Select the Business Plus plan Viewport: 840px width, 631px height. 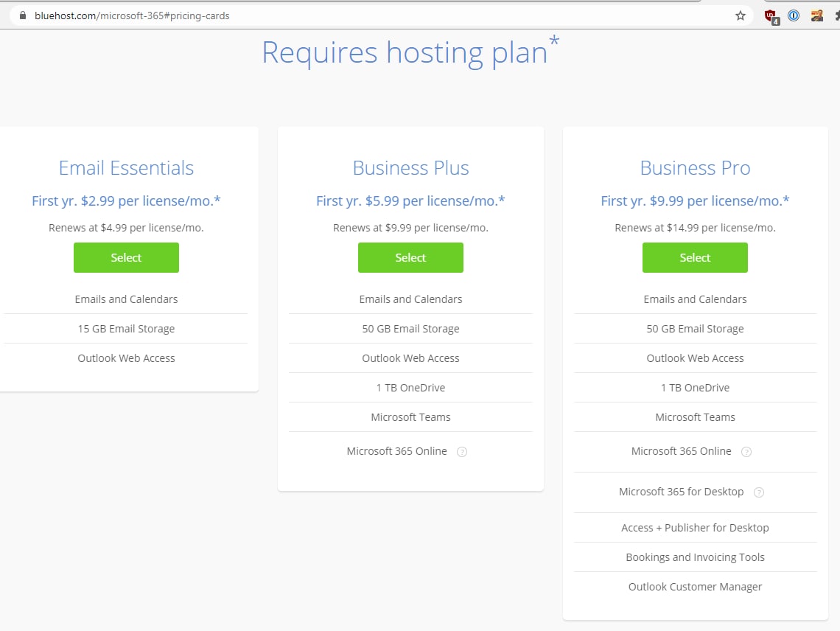(411, 257)
